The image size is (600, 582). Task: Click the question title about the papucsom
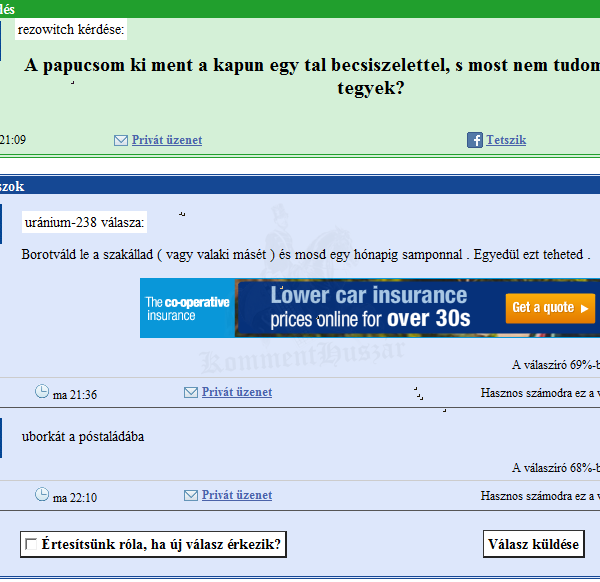(312, 77)
